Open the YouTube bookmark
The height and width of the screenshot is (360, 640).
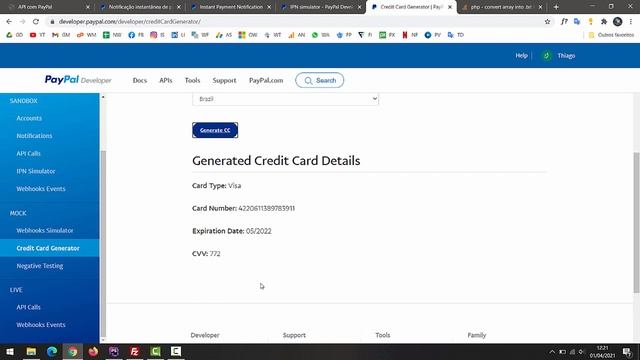pos(37,35)
